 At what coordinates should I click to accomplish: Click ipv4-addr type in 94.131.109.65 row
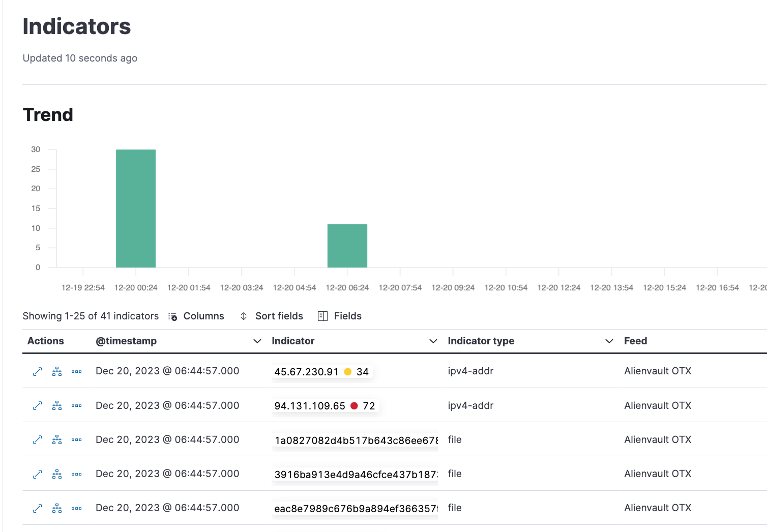click(470, 405)
